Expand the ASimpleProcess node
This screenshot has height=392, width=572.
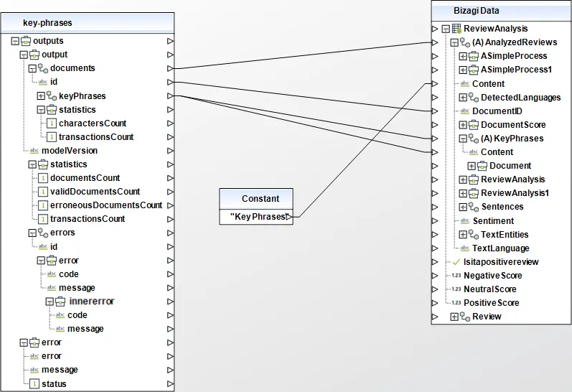(463, 56)
